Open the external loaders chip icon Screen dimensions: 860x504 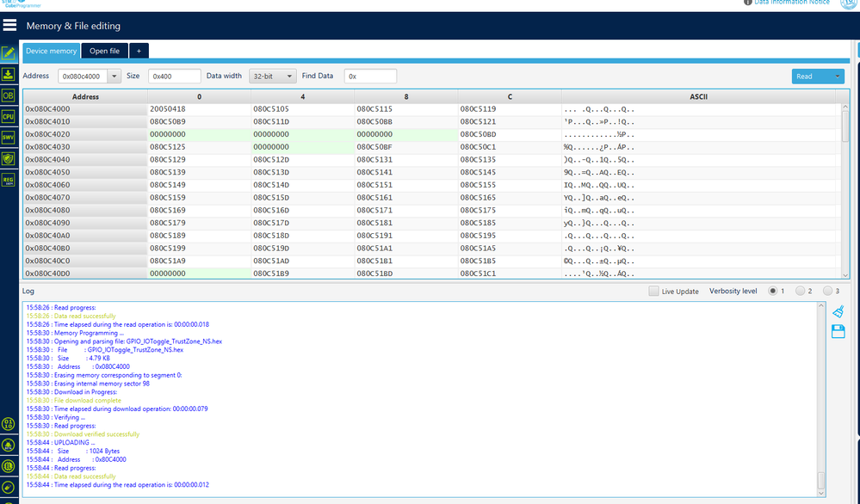tap(9, 466)
